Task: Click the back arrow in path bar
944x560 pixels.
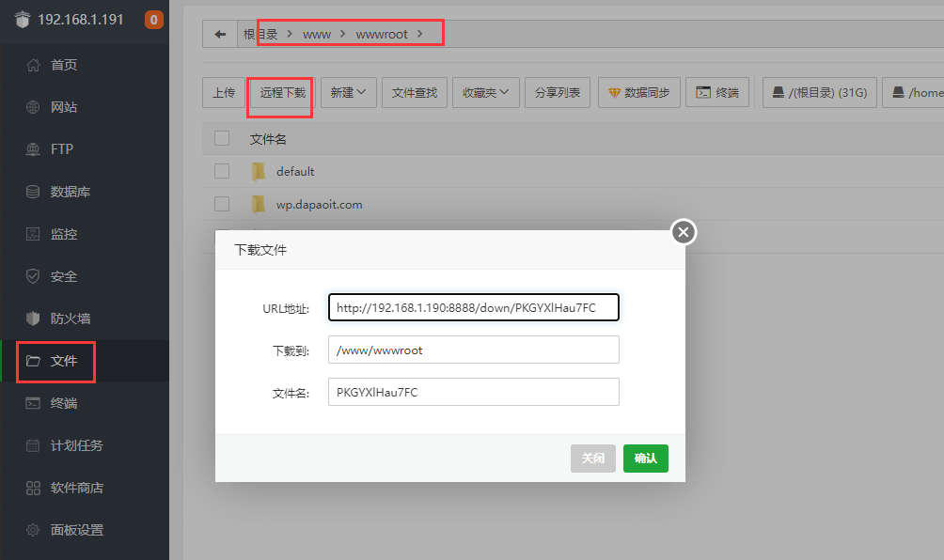Action: 220,34
